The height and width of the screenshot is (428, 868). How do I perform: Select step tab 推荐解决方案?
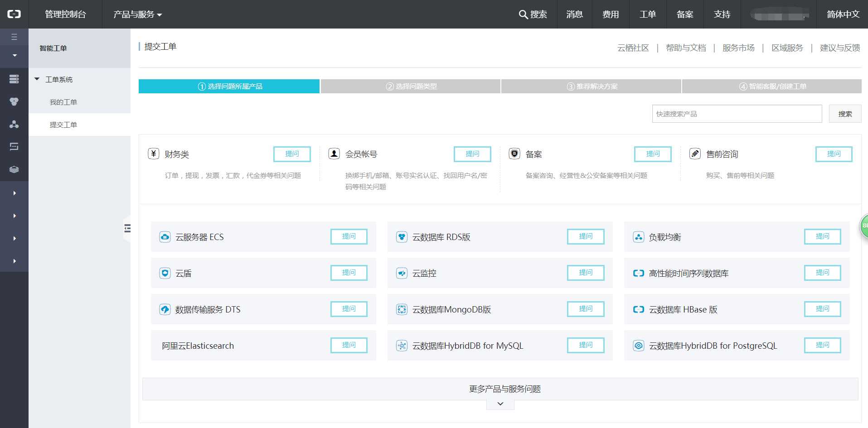pos(591,86)
